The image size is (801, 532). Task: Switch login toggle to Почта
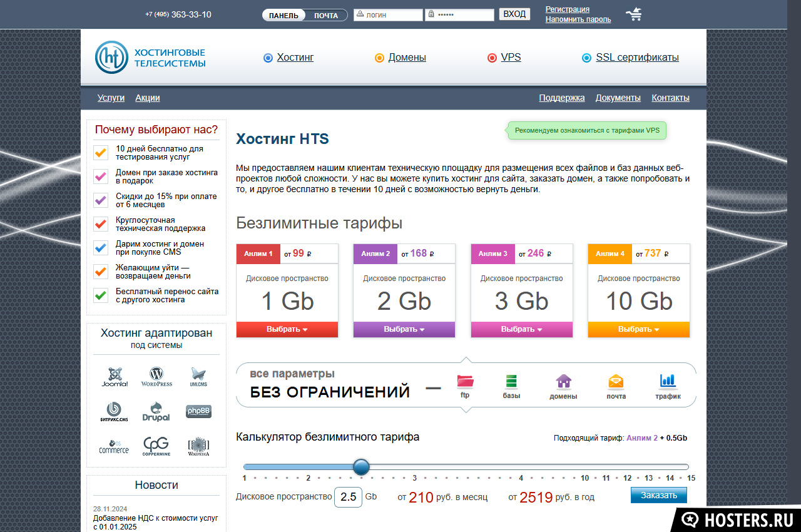pyautogui.click(x=326, y=16)
